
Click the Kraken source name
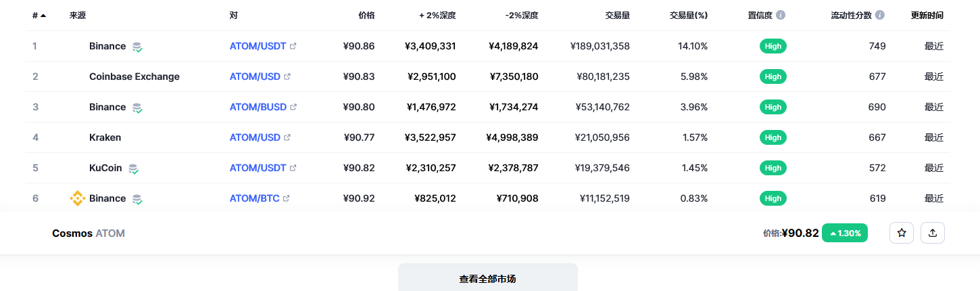coord(105,137)
